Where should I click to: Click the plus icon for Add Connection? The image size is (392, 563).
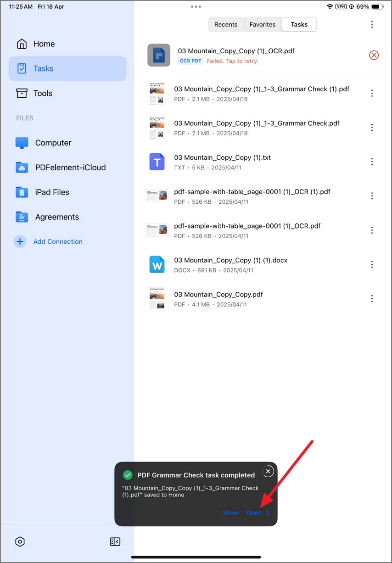(x=20, y=241)
